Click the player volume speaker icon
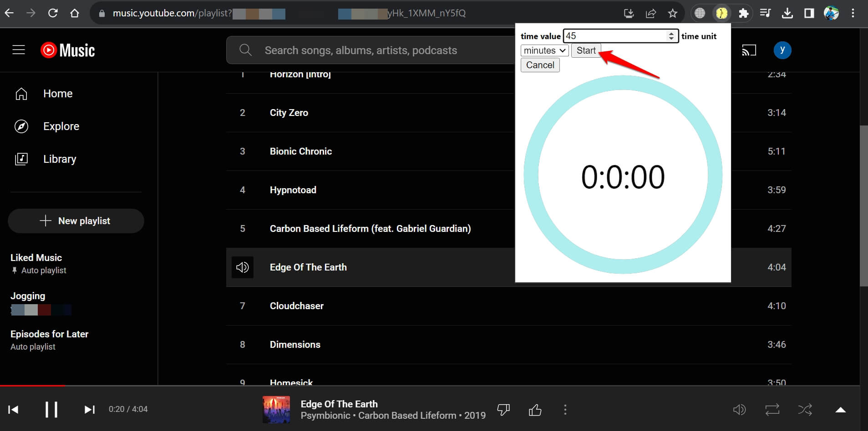This screenshot has width=868, height=431. [x=739, y=410]
